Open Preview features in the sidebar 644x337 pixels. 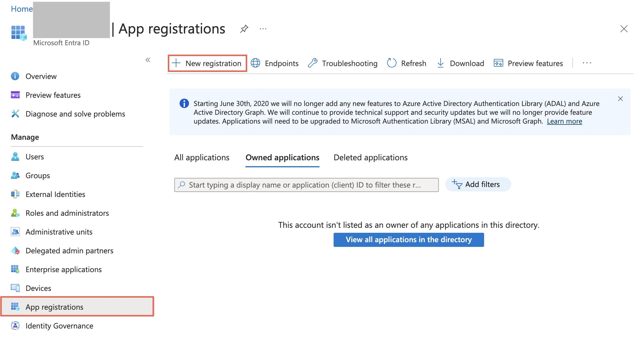(x=53, y=95)
